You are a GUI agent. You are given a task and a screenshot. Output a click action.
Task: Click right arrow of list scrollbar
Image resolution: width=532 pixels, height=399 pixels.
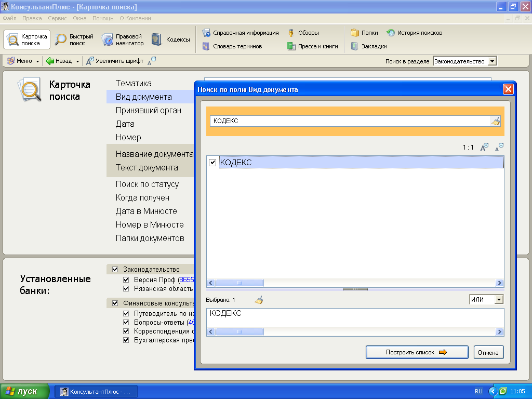click(x=499, y=283)
